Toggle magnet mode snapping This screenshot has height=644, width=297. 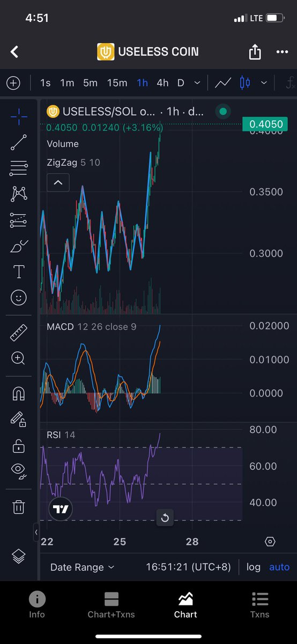pyautogui.click(x=19, y=393)
